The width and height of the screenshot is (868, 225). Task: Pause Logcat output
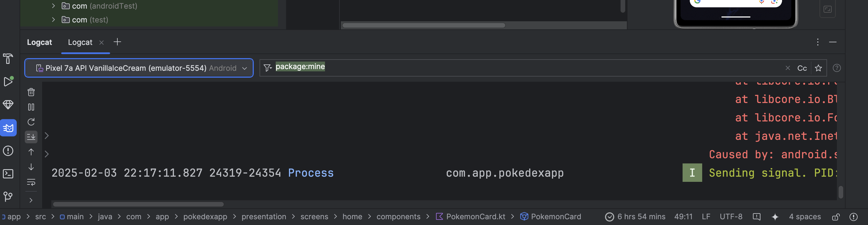click(31, 107)
